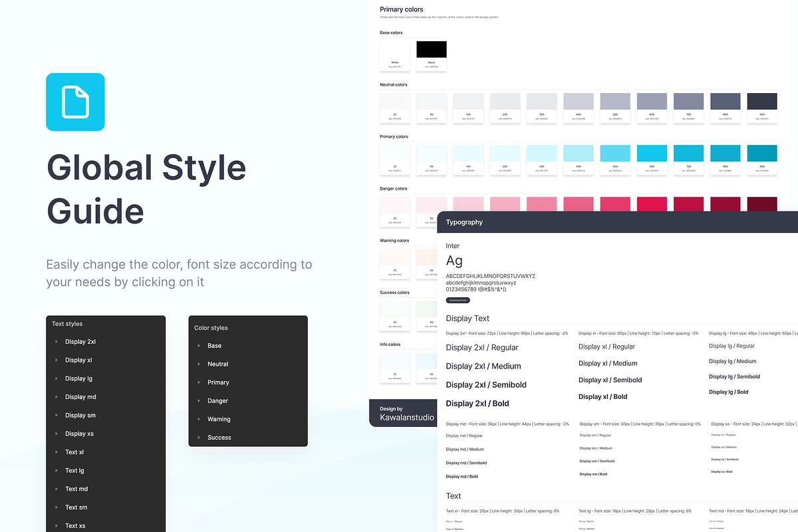
Task: Select the Display 2xl / Bold sample
Action: (477, 404)
